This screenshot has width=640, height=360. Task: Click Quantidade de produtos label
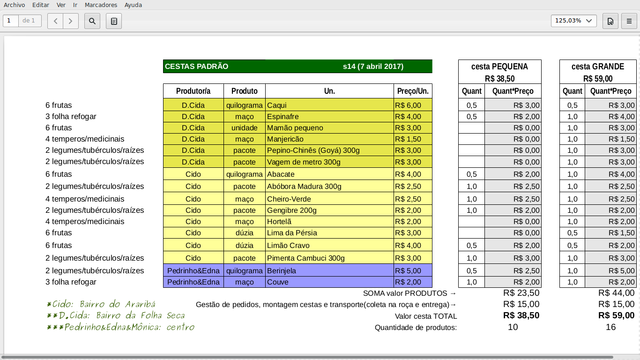tap(416, 327)
